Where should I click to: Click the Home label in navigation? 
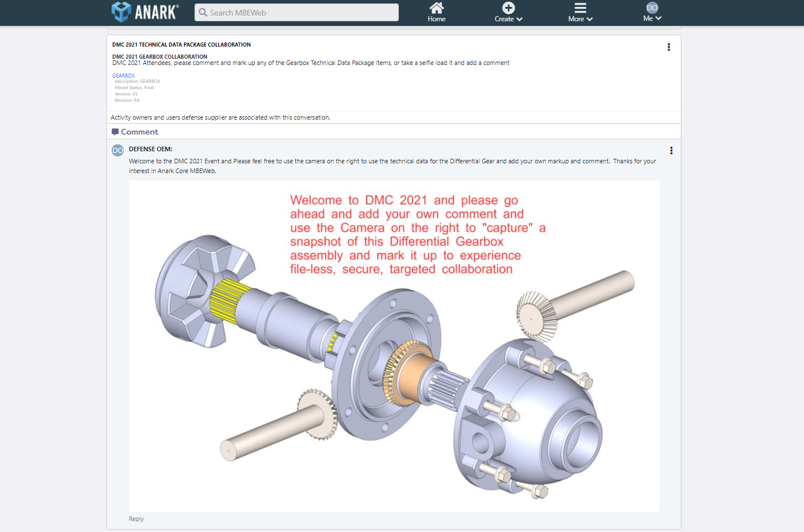(437, 19)
